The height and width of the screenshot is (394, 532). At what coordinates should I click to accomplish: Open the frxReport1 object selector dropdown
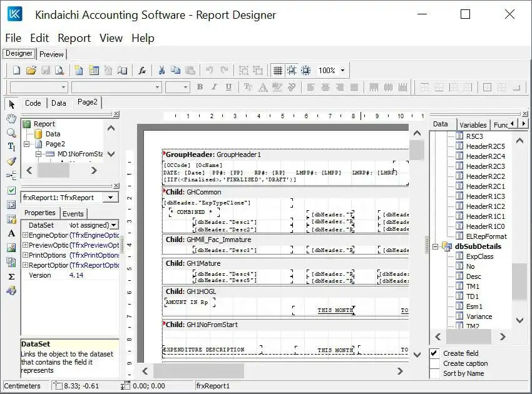click(x=111, y=198)
